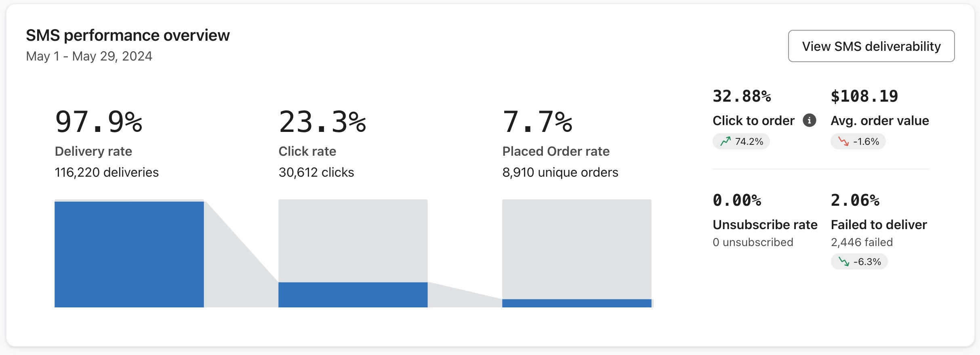
Task: Click the 74.2% change badge
Action: [741, 141]
